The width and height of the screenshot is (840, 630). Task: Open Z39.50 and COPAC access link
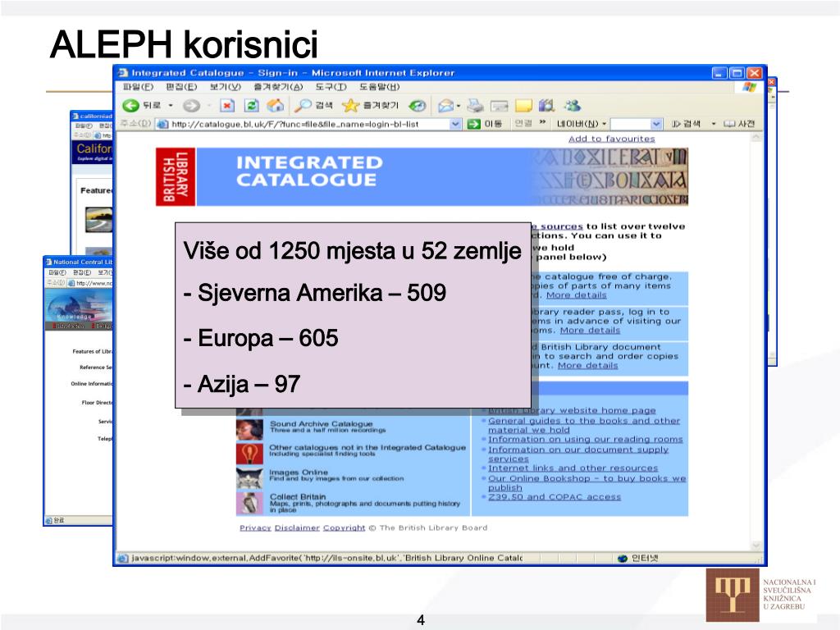[555, 497]
